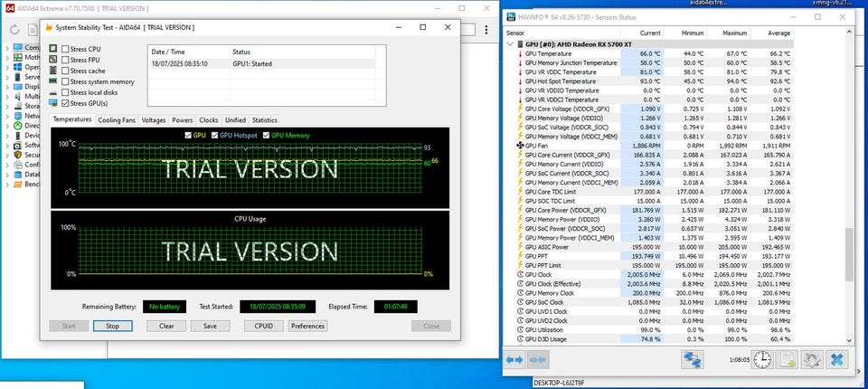Screen dimensions: 868x389
Task: Open HWiNFO sensor settings gear icon
Action: click(x=811, y=360)
